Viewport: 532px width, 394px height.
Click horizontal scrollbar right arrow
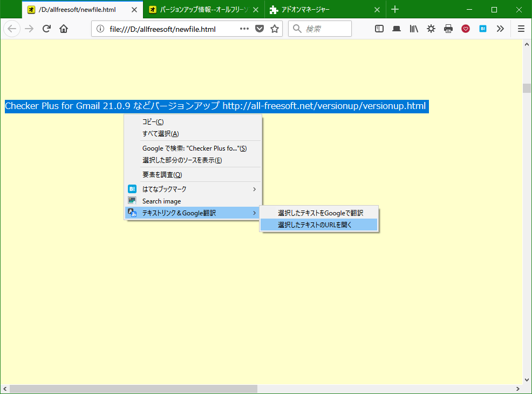click(x=518, y=389)
